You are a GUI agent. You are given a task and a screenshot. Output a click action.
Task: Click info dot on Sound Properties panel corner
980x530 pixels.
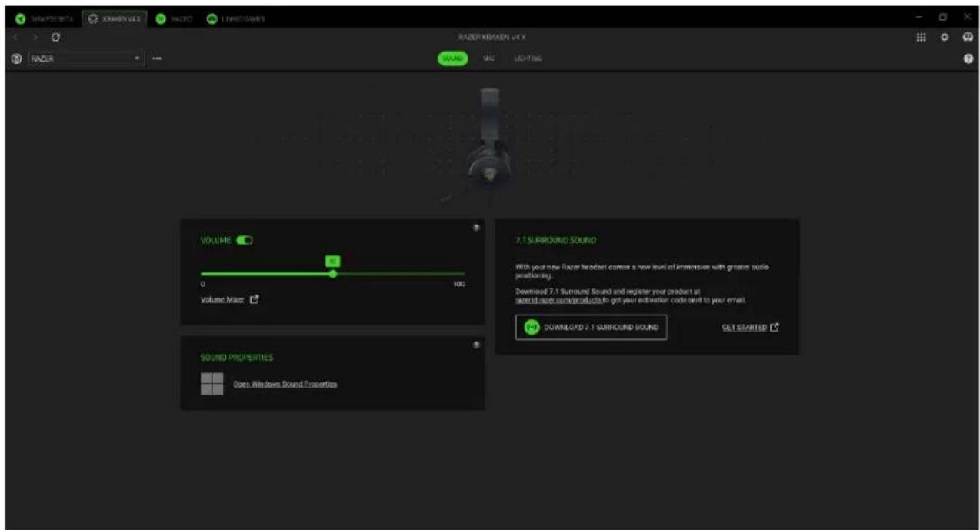(x=476, y=345)
